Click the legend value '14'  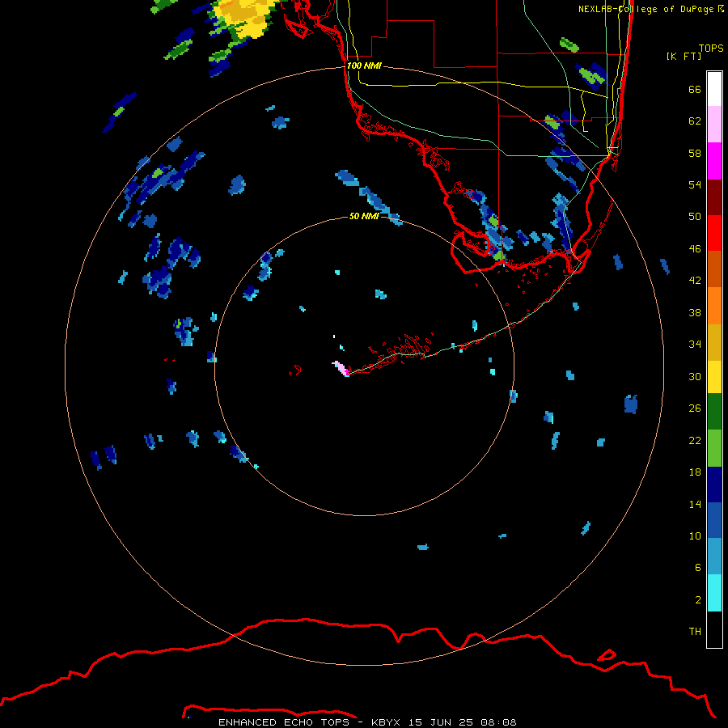[695, 504]
